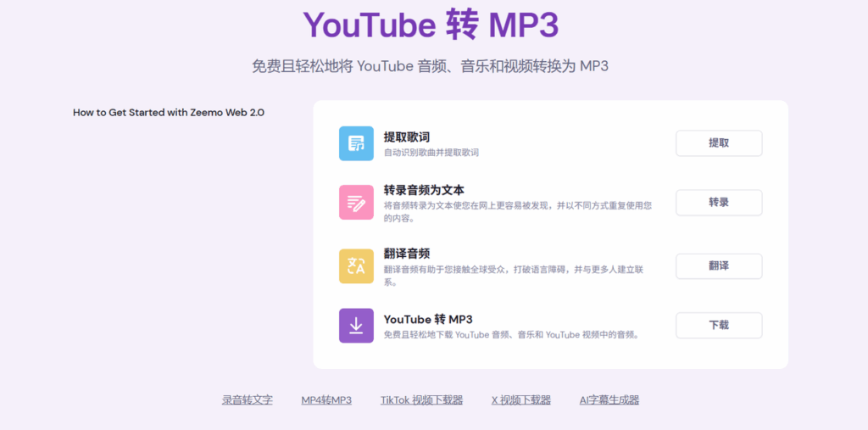Click the 转录 button
The height and width of the screenshot is (430, 868).
(x=719, y=202)
